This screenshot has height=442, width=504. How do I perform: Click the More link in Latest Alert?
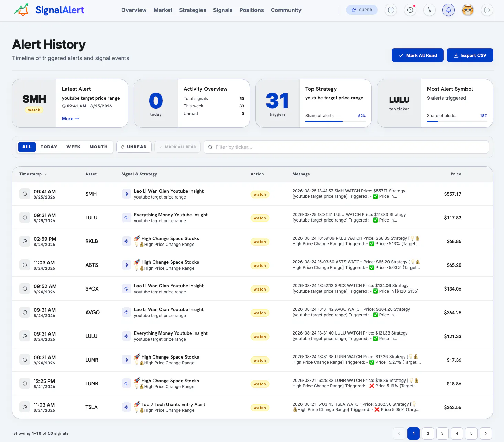click(x=70, y=118)
